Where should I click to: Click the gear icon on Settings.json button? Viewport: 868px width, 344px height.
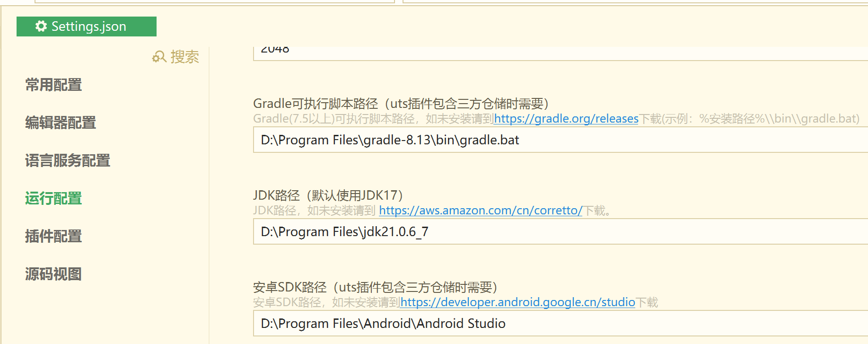click(x=41, y=26)
